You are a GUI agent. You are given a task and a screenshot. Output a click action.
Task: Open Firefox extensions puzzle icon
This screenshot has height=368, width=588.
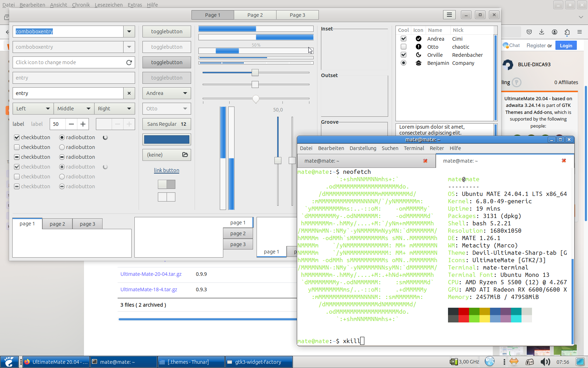pos(567,32)
